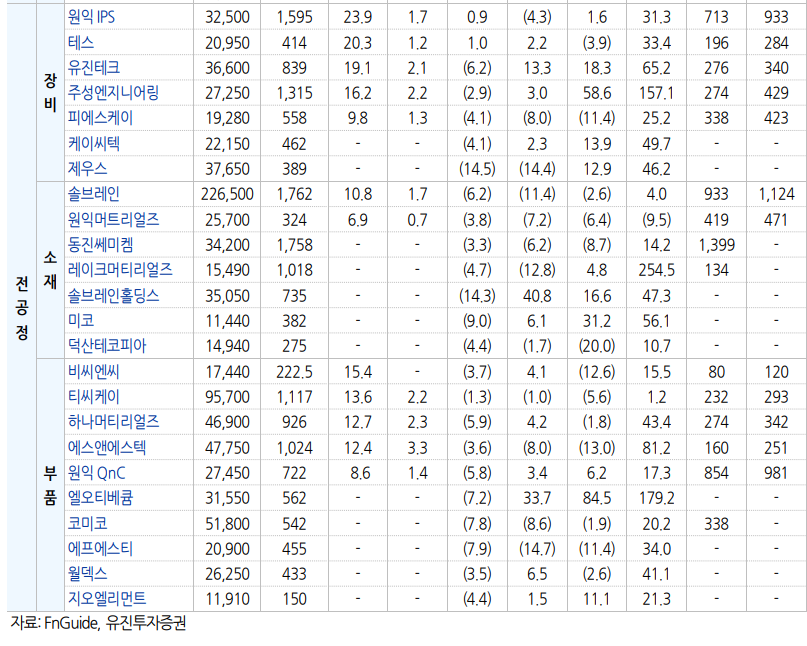
Task: Select the 1,399 value for 동진쎄미켐
Action: [x=716, y=245]
